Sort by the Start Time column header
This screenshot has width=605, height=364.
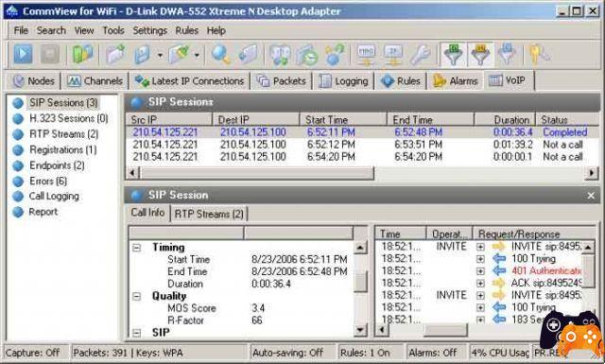[344, 120]
